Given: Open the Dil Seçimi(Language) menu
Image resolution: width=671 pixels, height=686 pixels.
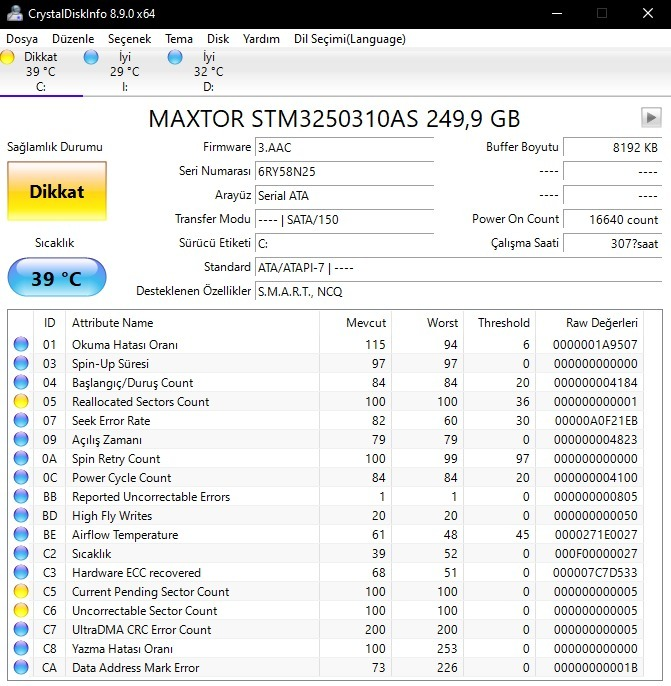Looking at the screenshot, I should [349, 39].
